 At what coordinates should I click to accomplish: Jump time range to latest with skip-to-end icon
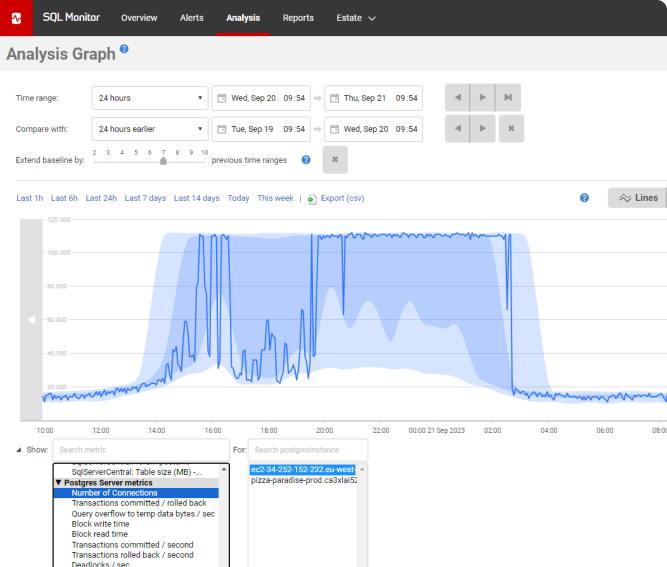pyautogui.click(x=508, y=97)
